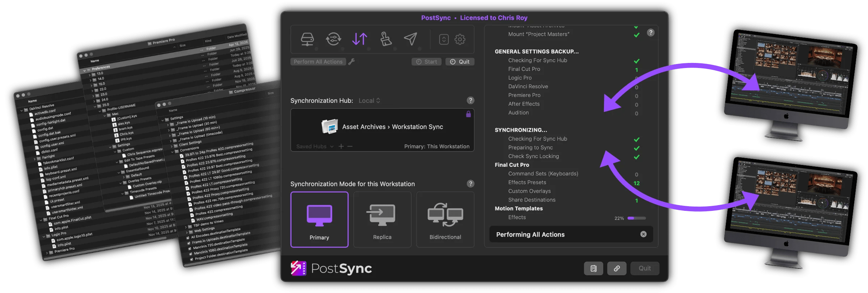Click "Custom Overlays" log entry
The width and height of the screenshot is (868, 293).
529,191
